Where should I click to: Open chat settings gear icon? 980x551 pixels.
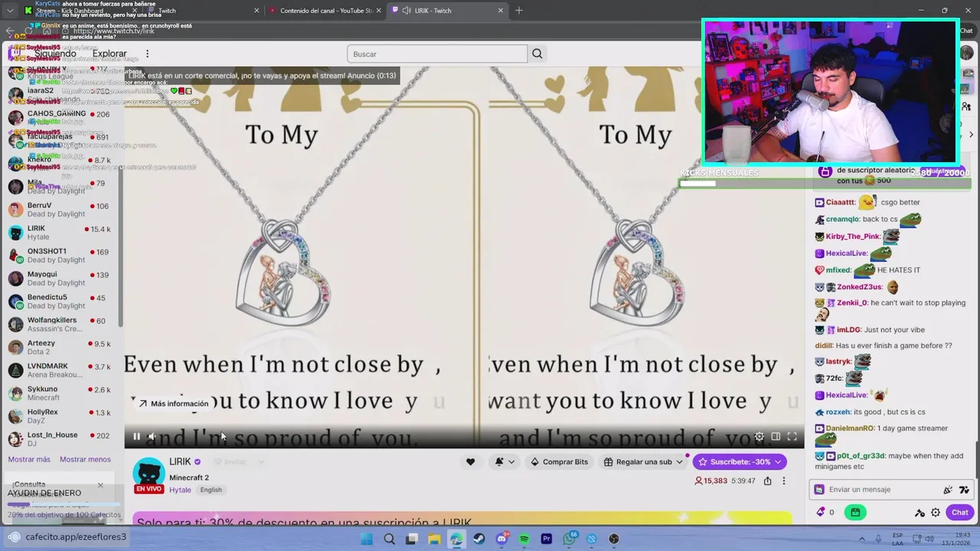point(936,512)
